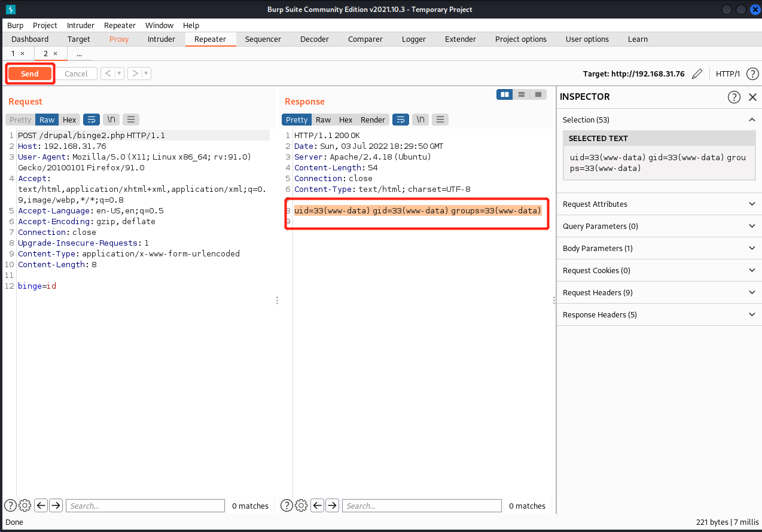Open Response pane hamburger options menu
This screenshot has width=762, height=532.
point(440,120)
